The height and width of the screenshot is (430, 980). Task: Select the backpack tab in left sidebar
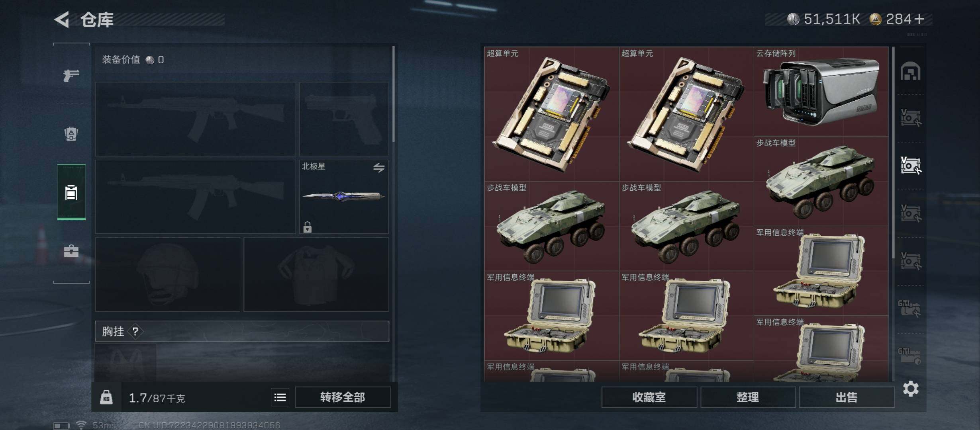[x=71, y=133]
